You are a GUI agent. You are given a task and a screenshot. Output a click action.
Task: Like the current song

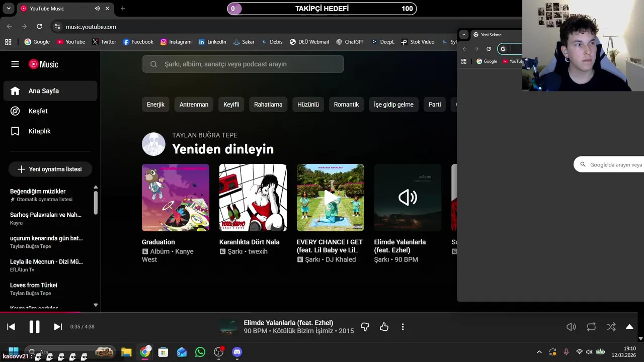coord(384,327)
